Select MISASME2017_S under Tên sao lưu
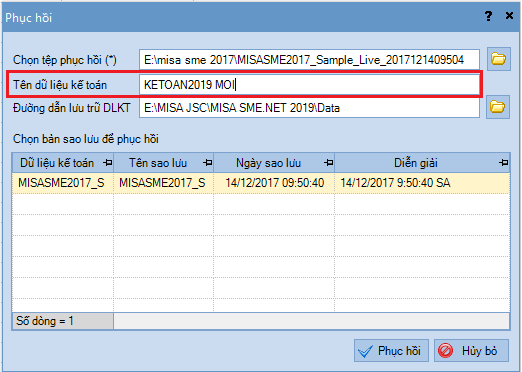The height and width of the screenshot is (372, 522). click(x=163, y=183)
